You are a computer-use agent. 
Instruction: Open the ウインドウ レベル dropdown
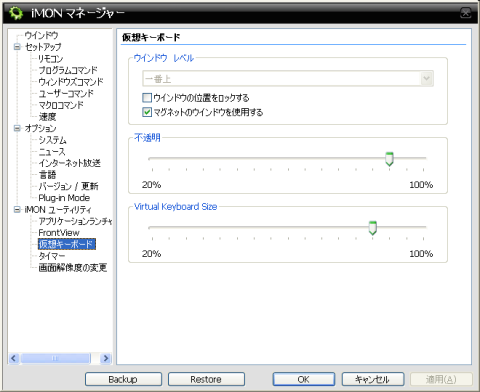pos(288,79)
